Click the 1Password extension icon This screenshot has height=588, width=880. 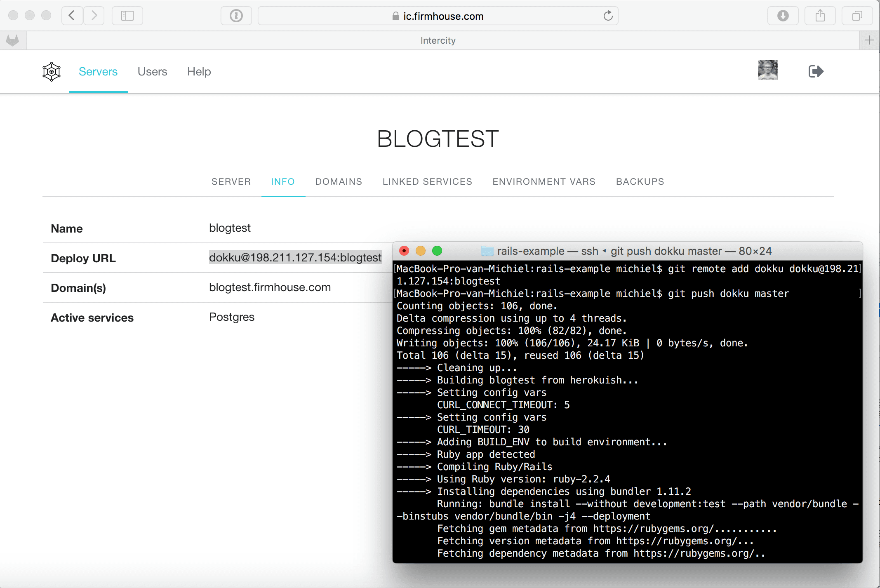coord(236,16)
